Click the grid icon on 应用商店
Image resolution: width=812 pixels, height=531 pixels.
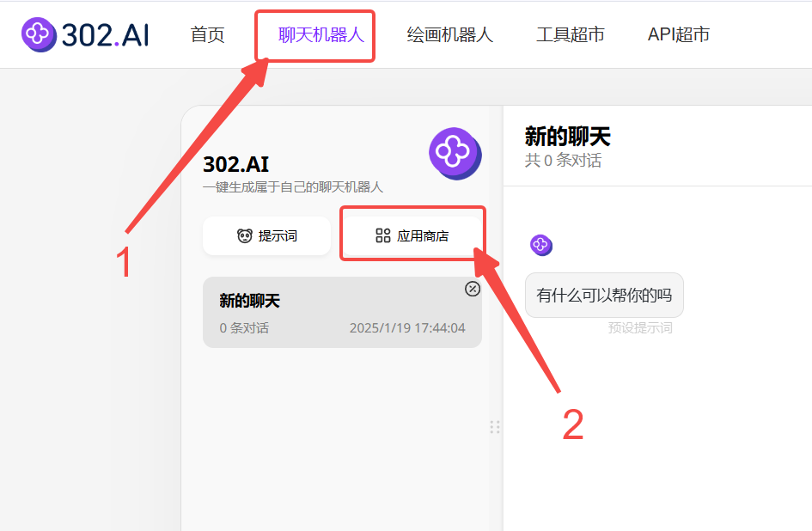[382, 235]
